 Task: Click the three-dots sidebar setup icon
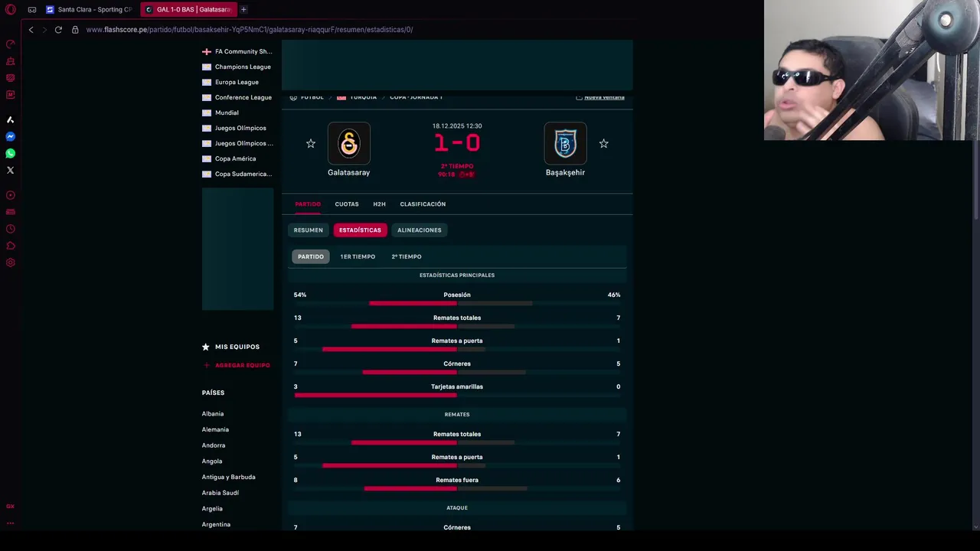11,523
